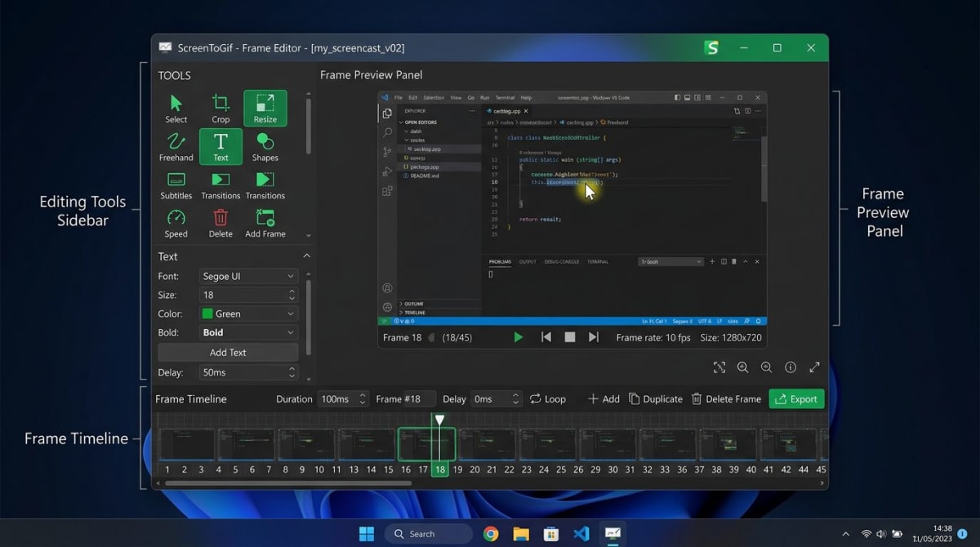Activate the Resize tool
Viewport: 980px width, 547px height.
(x=264, y=106)
